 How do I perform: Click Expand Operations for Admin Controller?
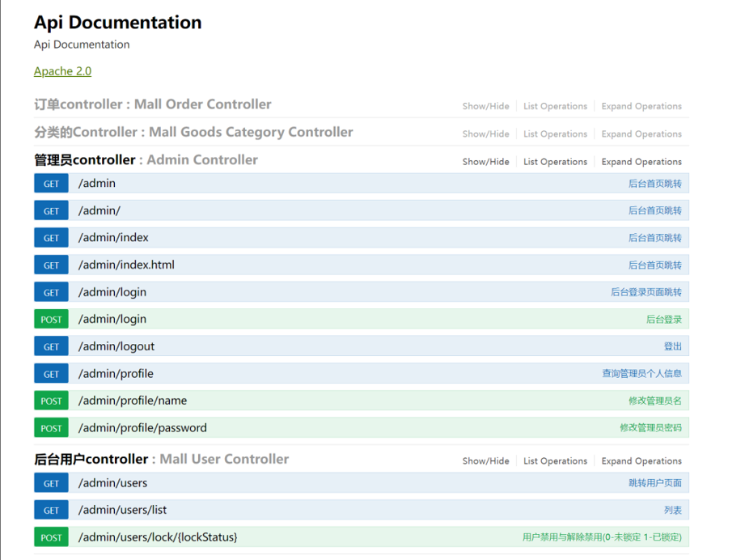(x=641, y=162)
